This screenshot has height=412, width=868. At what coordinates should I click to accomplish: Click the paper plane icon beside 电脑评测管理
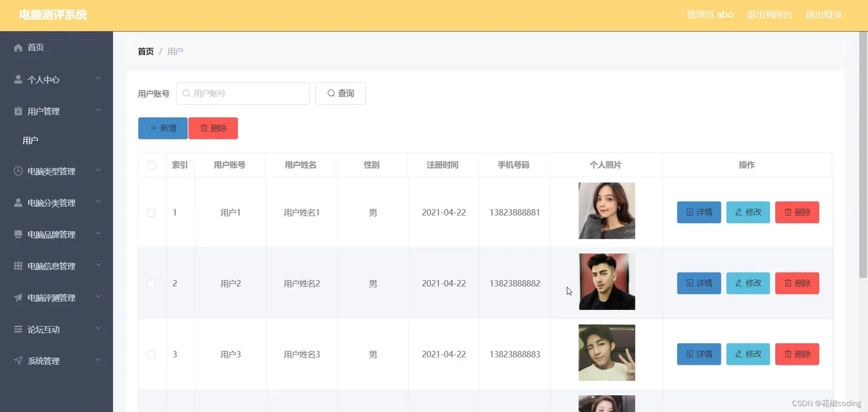pos(18,297)
